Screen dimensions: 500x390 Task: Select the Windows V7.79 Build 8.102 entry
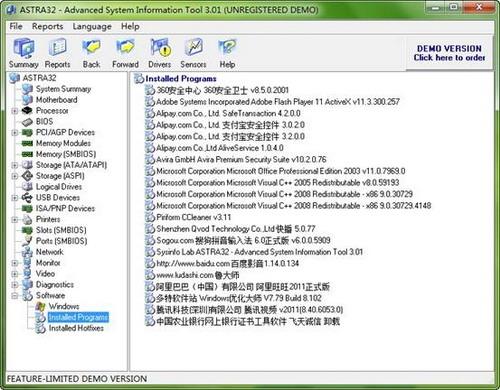click(x=239, y=298)
